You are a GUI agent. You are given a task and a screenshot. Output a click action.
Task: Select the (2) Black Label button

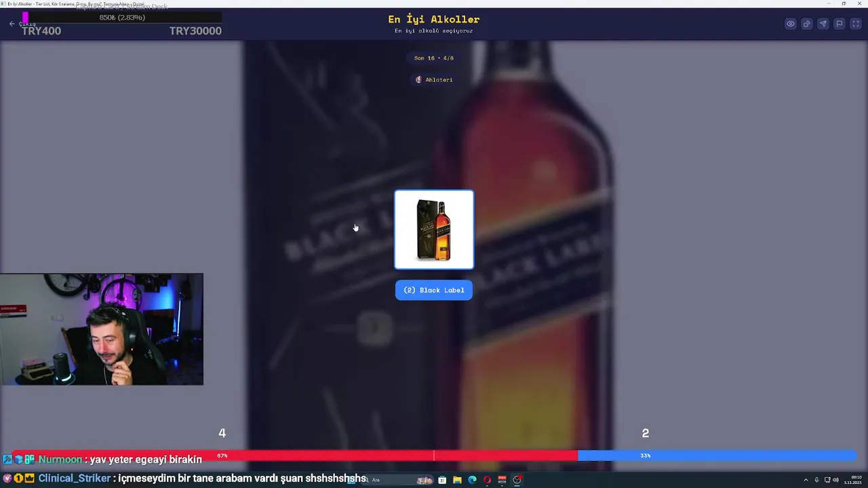(434, 290)
